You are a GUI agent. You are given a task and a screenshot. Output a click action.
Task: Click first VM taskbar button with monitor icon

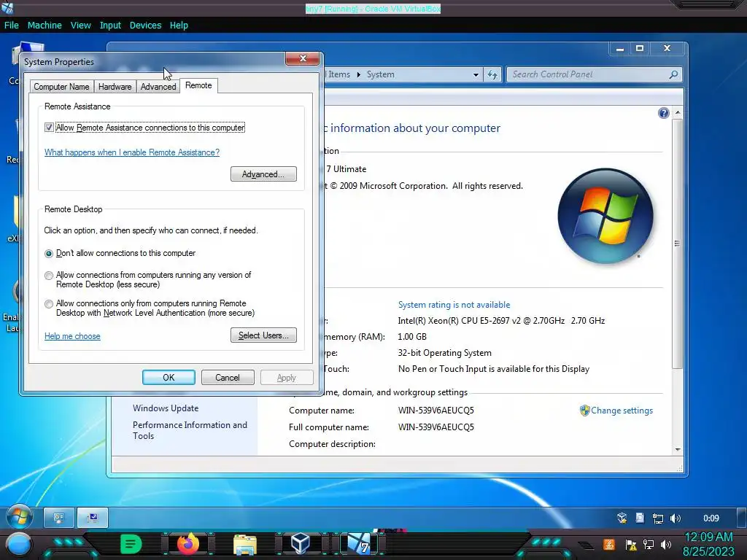59,518
